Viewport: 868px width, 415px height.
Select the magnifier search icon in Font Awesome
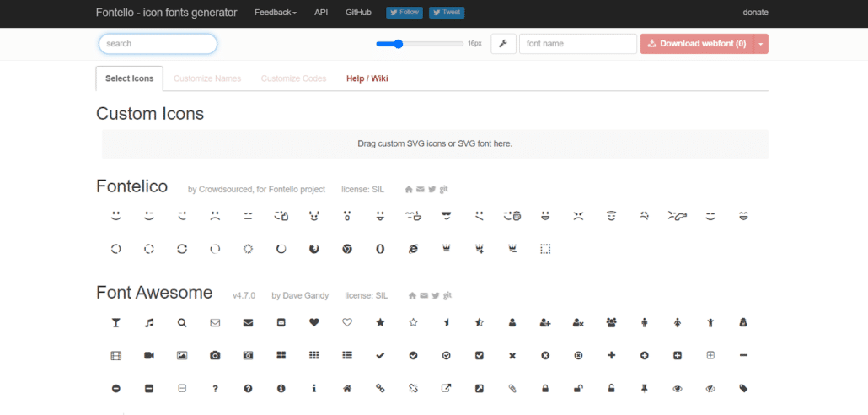click(182, 322)
